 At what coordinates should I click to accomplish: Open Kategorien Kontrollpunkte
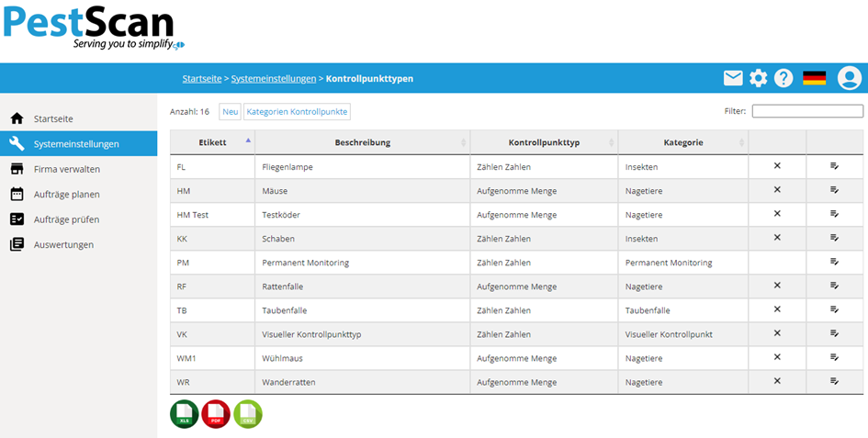click(x=298, y=112)
